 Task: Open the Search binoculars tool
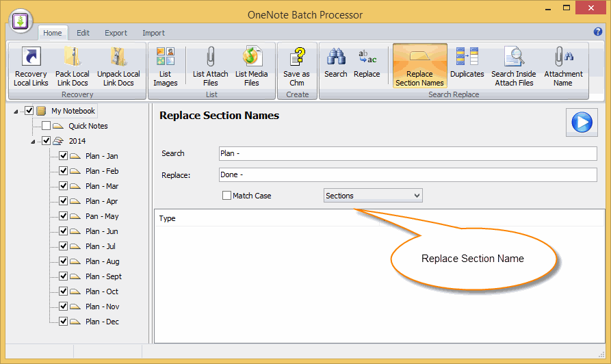(x=335, y=62)
